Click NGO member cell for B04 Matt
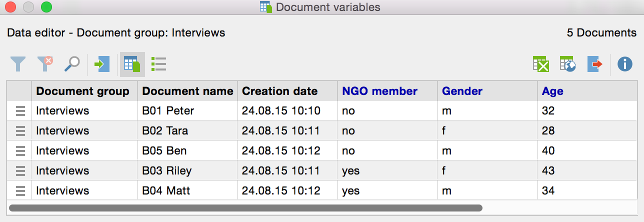 coord(387,191)
